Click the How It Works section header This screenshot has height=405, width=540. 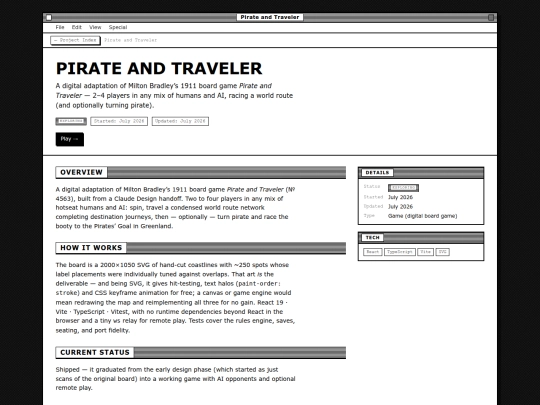(x=201, y=248)
